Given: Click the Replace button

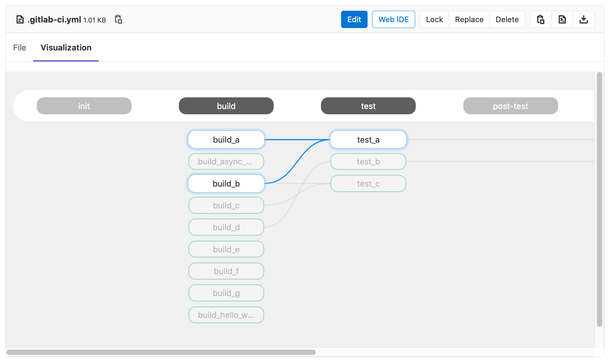Looking at the screenshot, I should tap(469, 19).
